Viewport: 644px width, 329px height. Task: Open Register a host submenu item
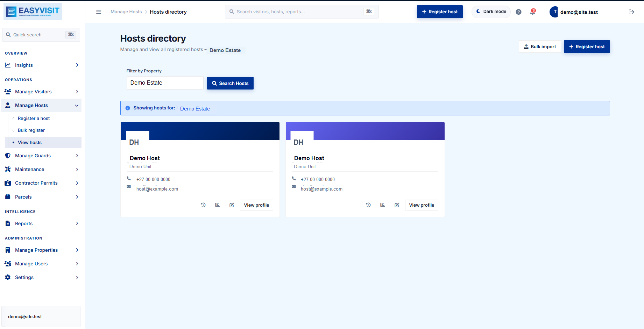(34, 119)
